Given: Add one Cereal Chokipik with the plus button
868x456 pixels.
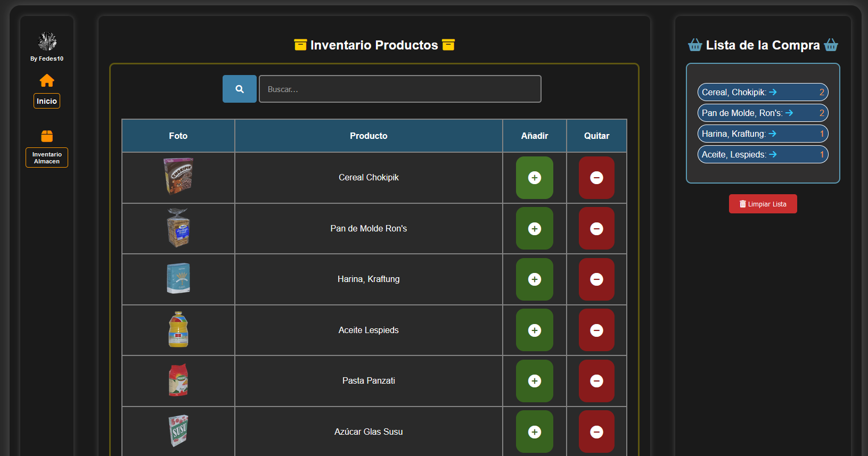Looking at the screenshot, I should tap(535, 178).
